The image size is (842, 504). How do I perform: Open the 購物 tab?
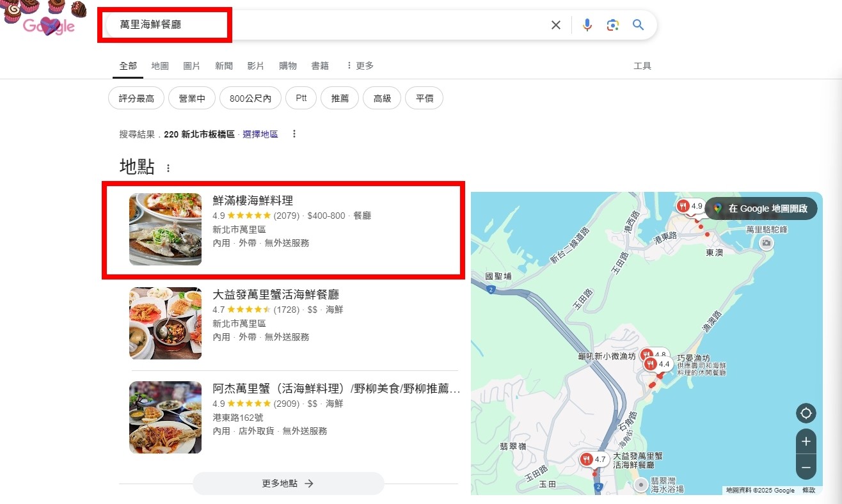(x=288, y=66)
